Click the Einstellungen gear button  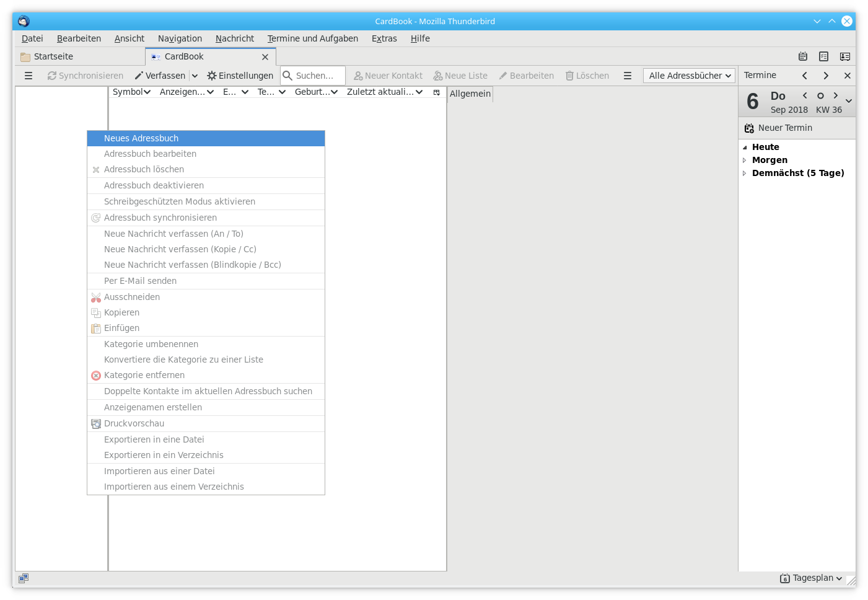point(240,76)
